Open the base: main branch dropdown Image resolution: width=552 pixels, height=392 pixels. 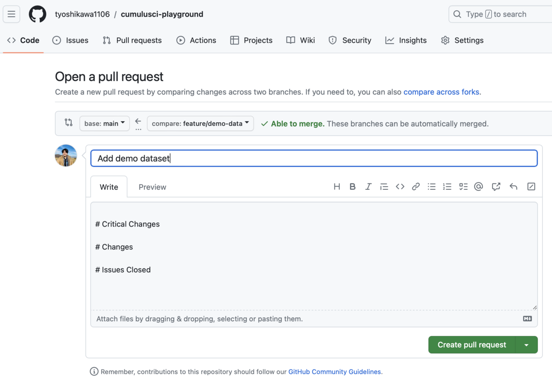tap(104, 123)
